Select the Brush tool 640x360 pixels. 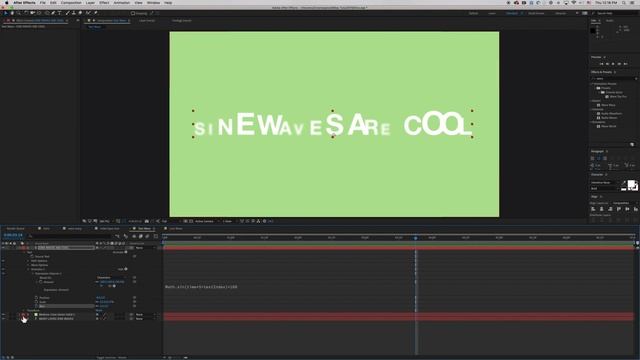point(67,13)
